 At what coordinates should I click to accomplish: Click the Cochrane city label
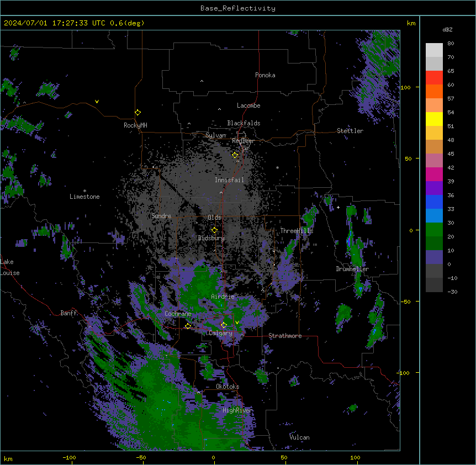[x=178, y=314]
